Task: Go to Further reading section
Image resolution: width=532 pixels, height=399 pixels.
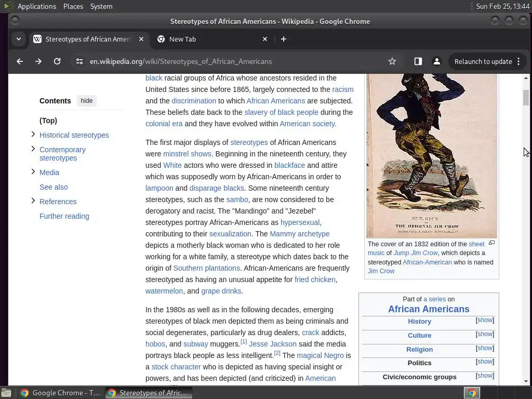Action: click(x=64, y=216)
